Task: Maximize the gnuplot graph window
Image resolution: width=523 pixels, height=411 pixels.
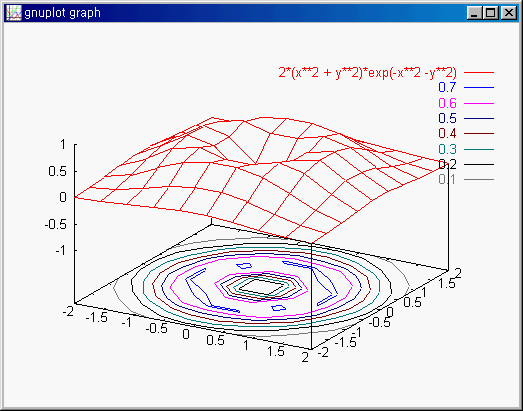Action: [x=490, y=13]
